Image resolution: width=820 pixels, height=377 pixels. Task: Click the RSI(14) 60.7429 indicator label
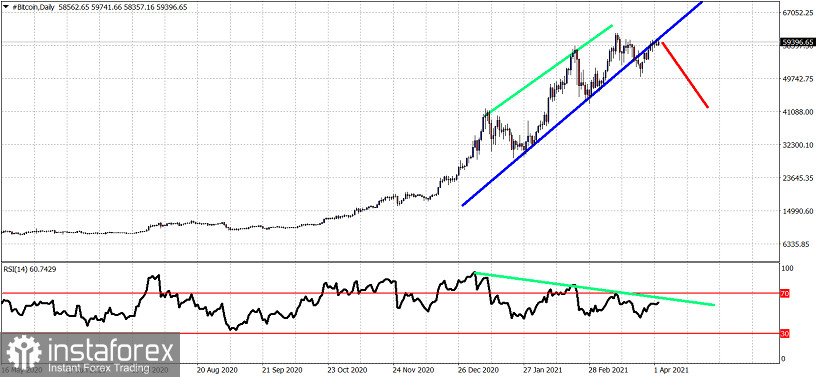[x=31, y=268]
